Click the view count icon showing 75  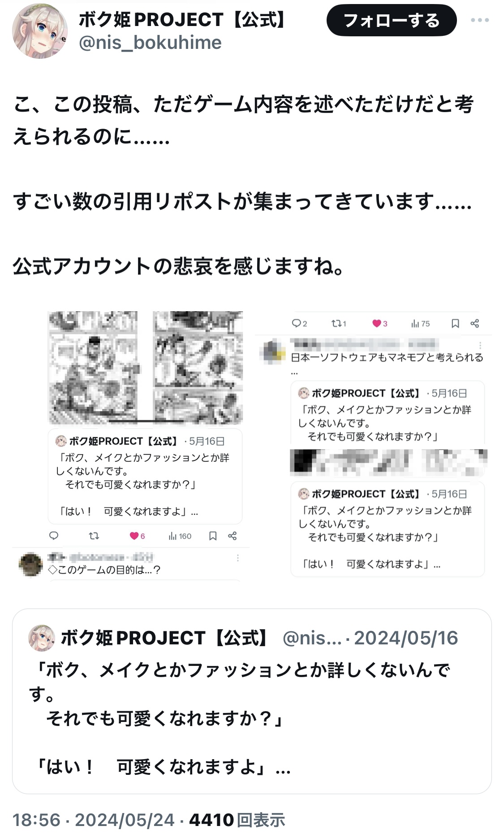click(x=420, y=323)
